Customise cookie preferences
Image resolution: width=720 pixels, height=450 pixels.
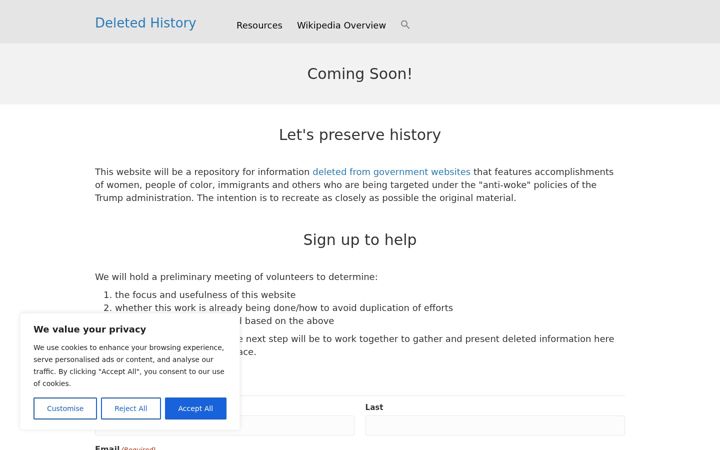pyautogui.click(x=65, y=408)
